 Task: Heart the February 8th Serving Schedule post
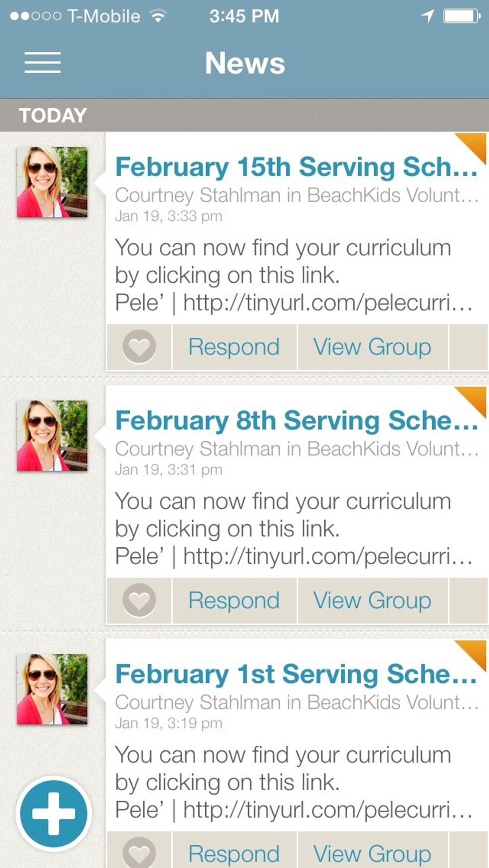point(139,600)
